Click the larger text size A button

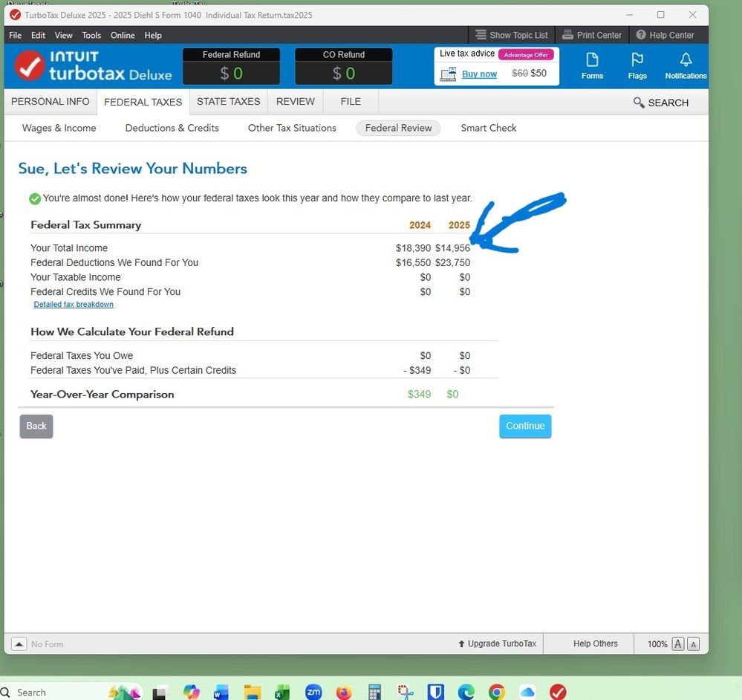coord(678,644)
